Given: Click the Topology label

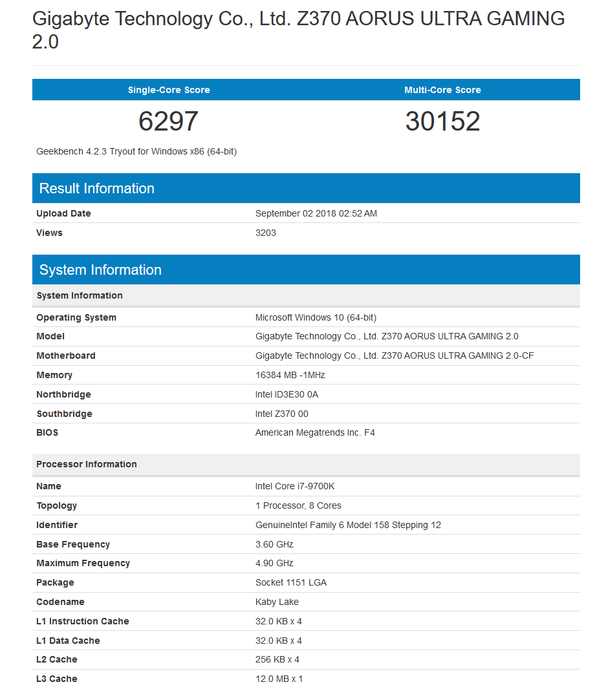Looking at the screenshot, I should pos(57,505).
